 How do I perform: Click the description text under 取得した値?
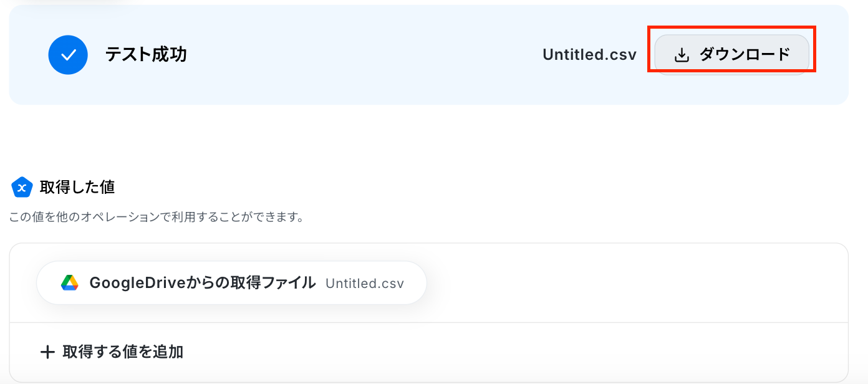(x=156, y=218)
